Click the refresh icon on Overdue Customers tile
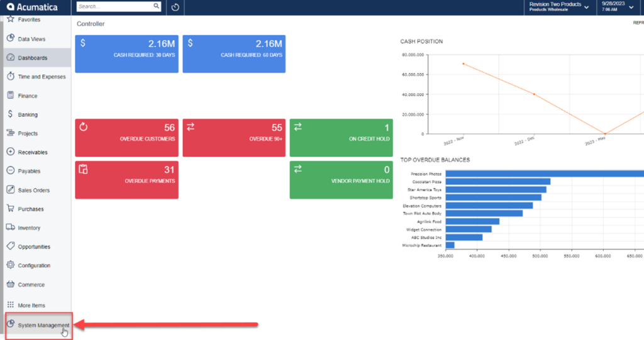 pyautogui.click(x=84, y=127)
